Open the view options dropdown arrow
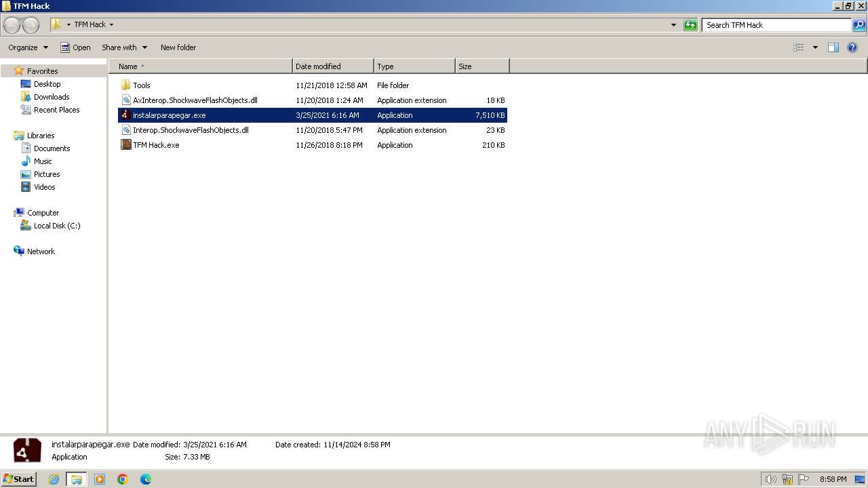This screenshot has width=868, height=488. click(815, 47)
